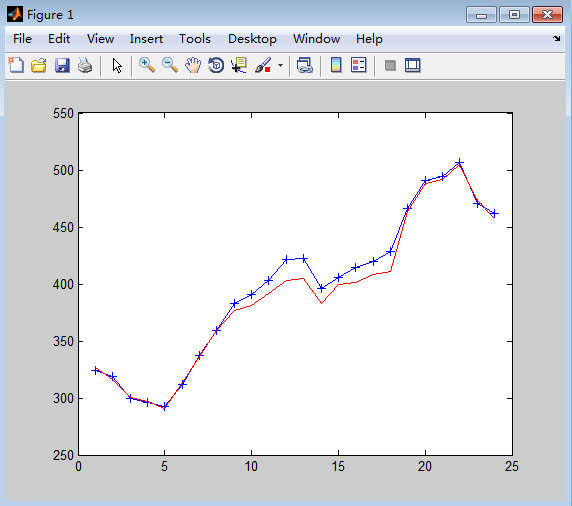This screenshot has height=506, width=572.
Task: Click the Hide Plot Tools icon
Action: [390, 66]
